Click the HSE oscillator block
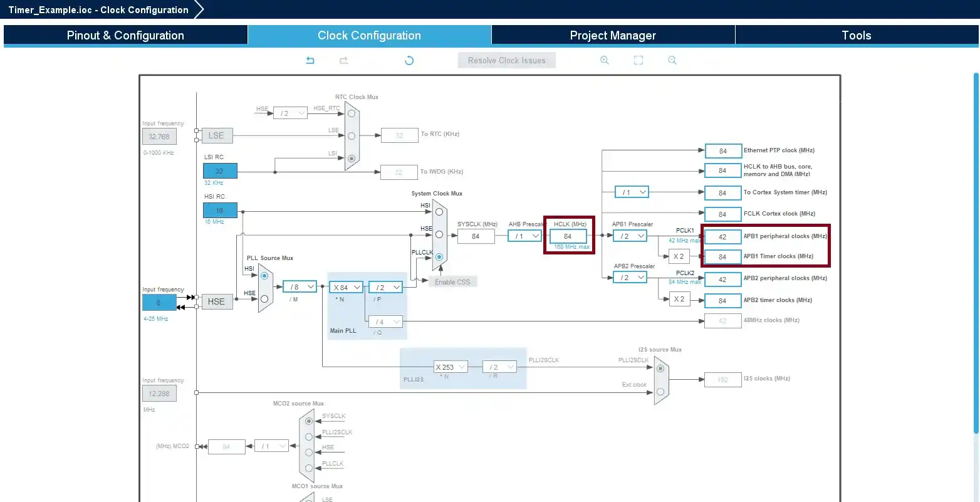The image size is (980, 502). tap(217, 301)
